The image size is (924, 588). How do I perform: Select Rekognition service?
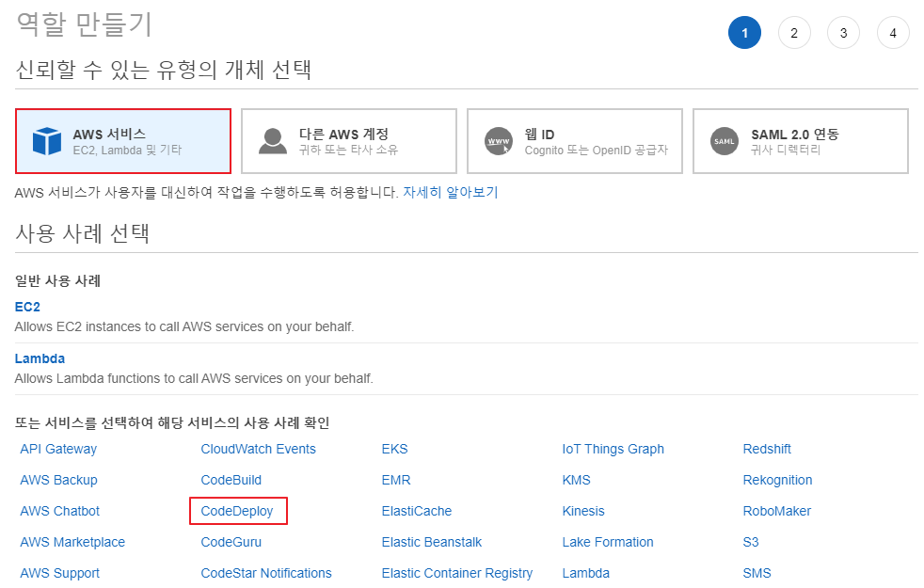[x=777, y=480]
